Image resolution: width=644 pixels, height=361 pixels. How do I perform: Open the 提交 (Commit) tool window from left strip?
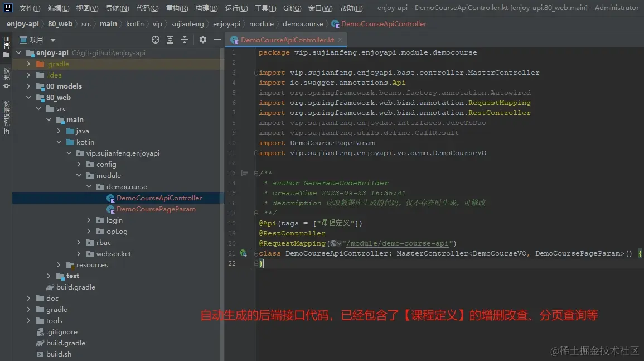click(x=6, y=78)
